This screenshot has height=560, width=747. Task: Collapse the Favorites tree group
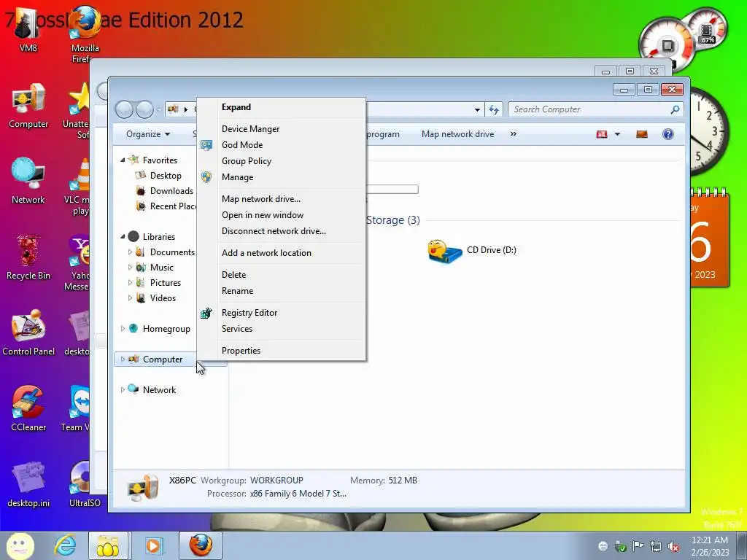pyautogui.click(x=123, y=160)
